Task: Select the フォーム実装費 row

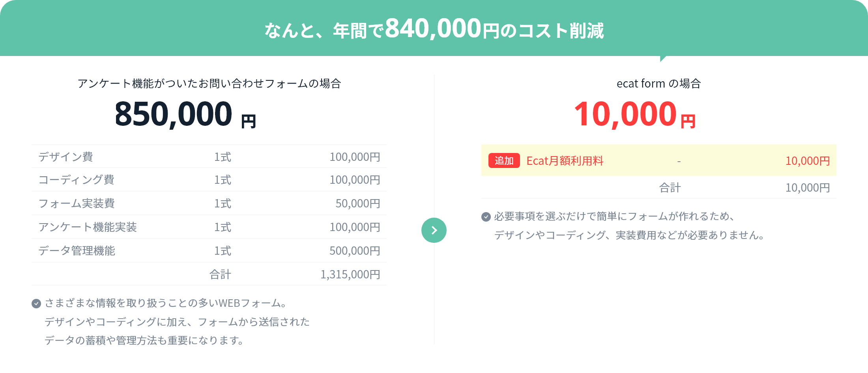Action: coord(209,203)
